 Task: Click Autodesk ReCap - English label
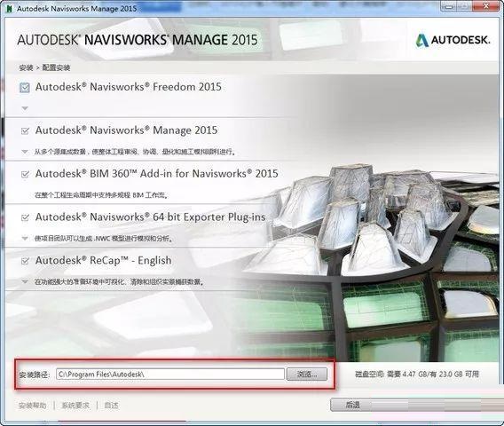coord(103,260)
